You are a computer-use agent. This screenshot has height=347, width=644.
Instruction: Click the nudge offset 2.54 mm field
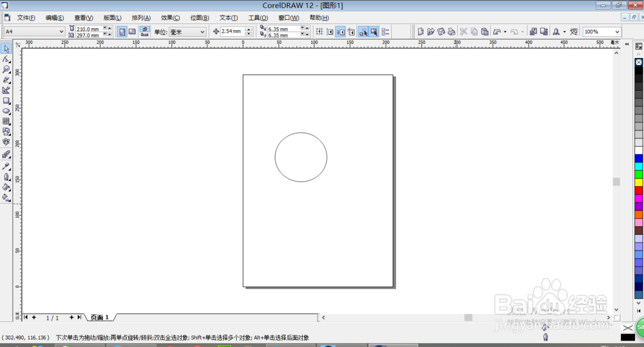[232, 32]
